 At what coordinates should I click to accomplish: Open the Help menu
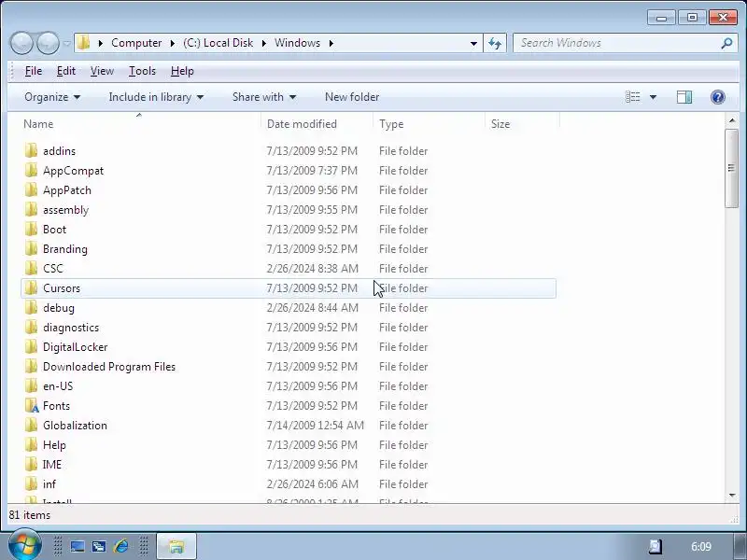point(182,71)
